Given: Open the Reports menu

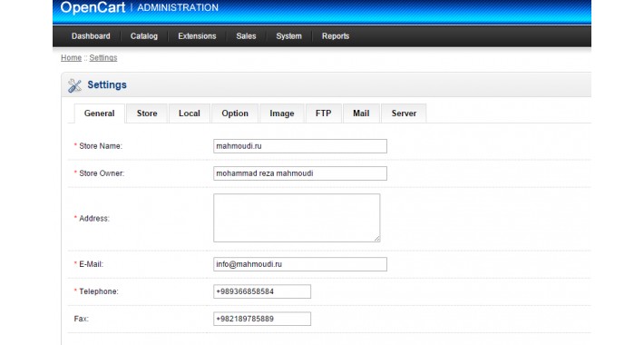Looking at the screenshot, I should pos(336,36).
